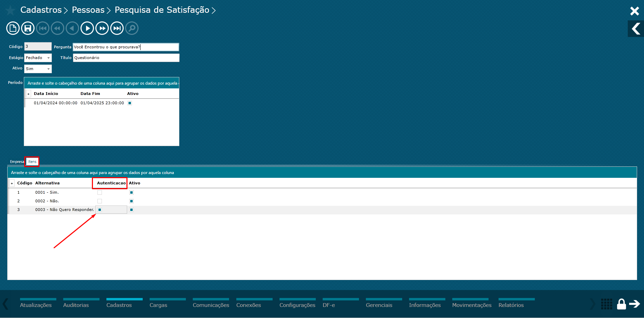Viewport: 644px width, 318px height.
Task: Go to the previous record
Action: [x=72, y=28]
